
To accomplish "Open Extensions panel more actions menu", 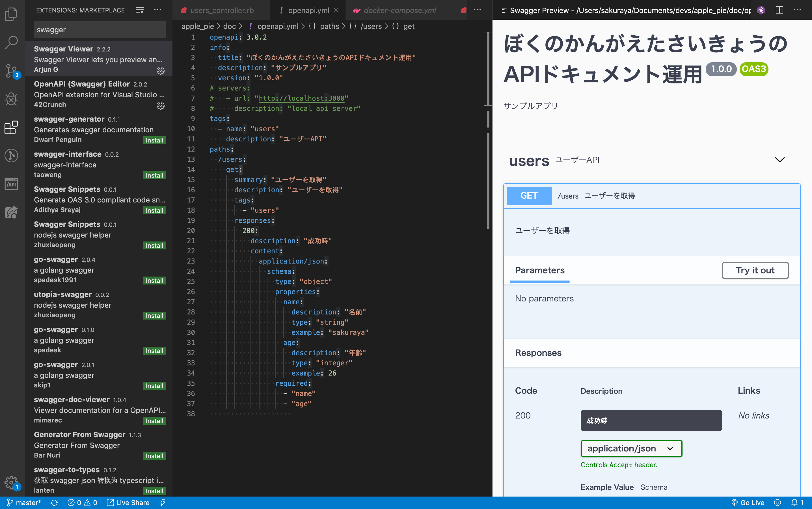I will pyautogui.click(x=157, y=10).
